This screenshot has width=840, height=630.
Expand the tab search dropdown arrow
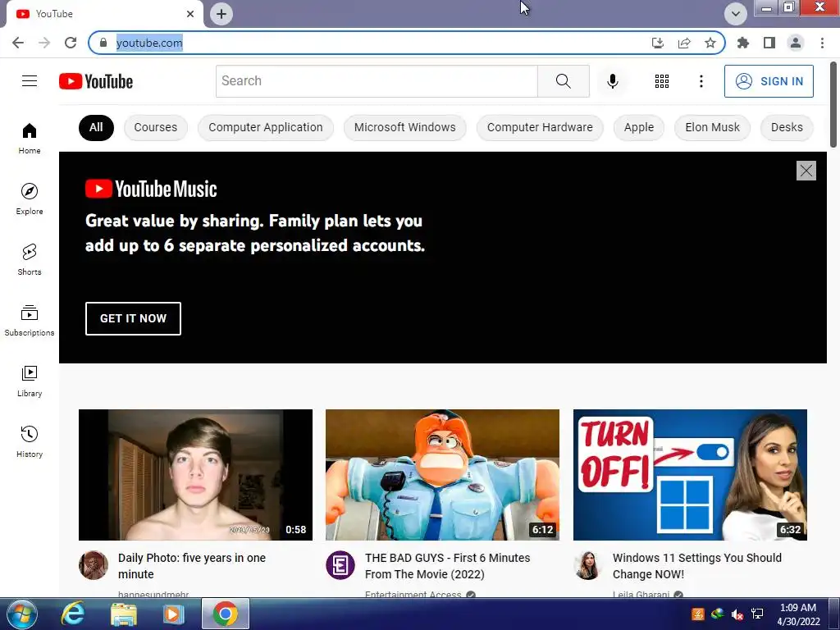[x=736, y=14]
